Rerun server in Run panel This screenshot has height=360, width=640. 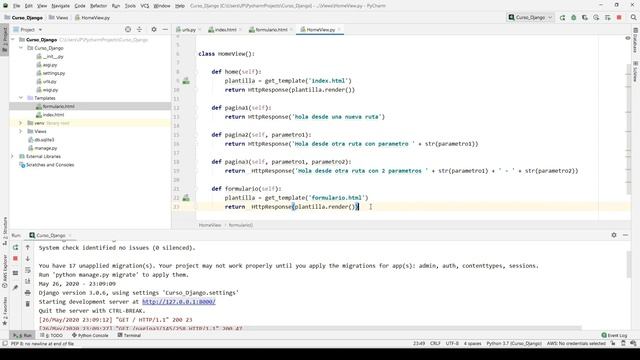pos(16,247)
